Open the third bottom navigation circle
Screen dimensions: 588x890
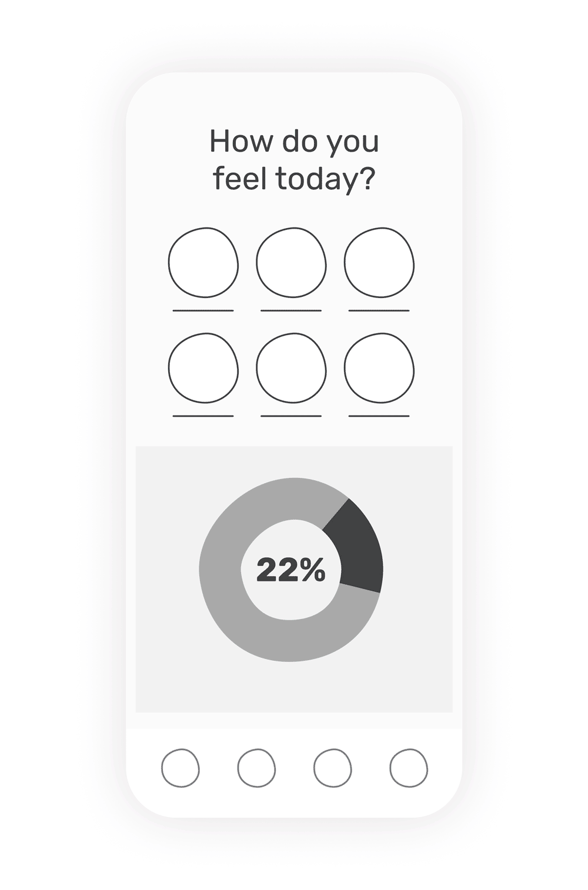[x=333, y=768]
